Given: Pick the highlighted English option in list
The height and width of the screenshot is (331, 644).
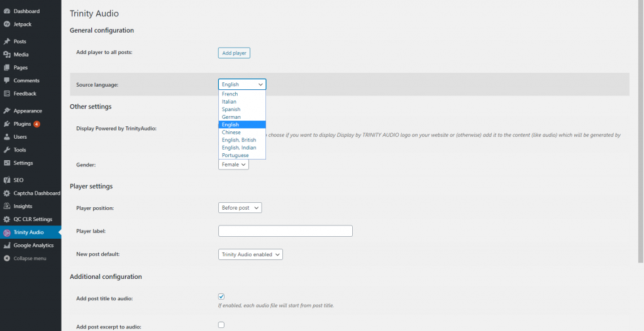Looking at the screenshot, I should pos(242,125).
